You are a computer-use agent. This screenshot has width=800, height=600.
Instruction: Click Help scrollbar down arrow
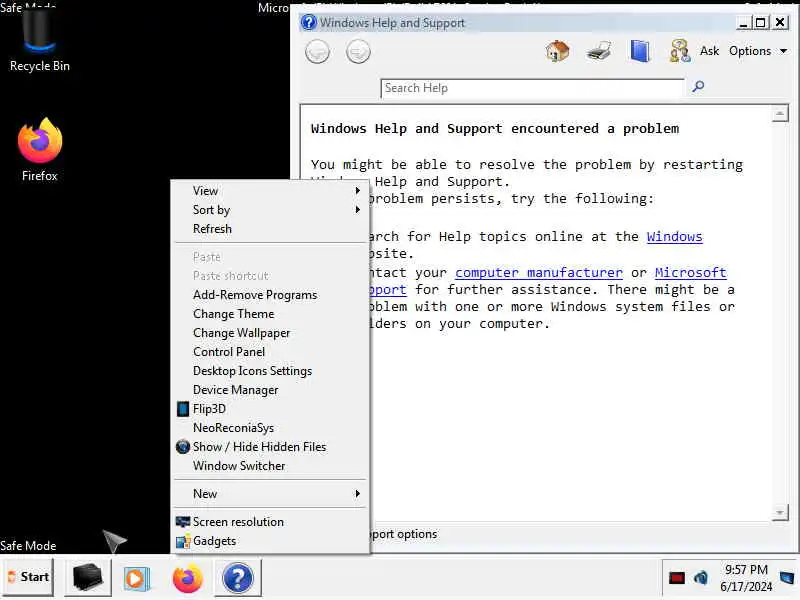coord(780,512)
